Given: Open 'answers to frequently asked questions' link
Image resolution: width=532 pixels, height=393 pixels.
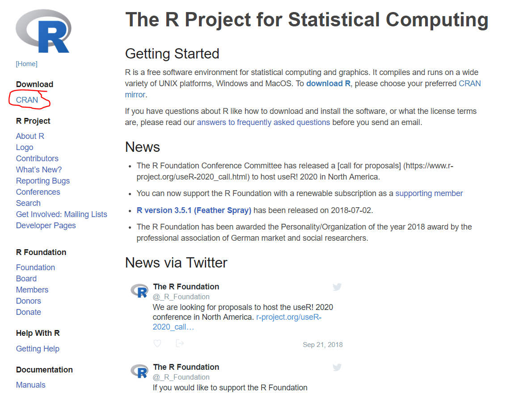Looking at the screenshot, I should pos(263,122).
